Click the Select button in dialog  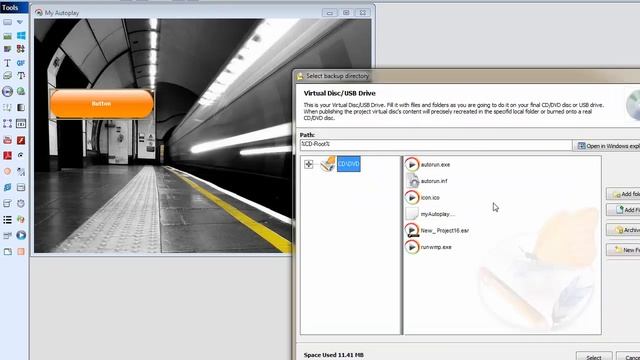pyautogui.click(x=594, y=356)
